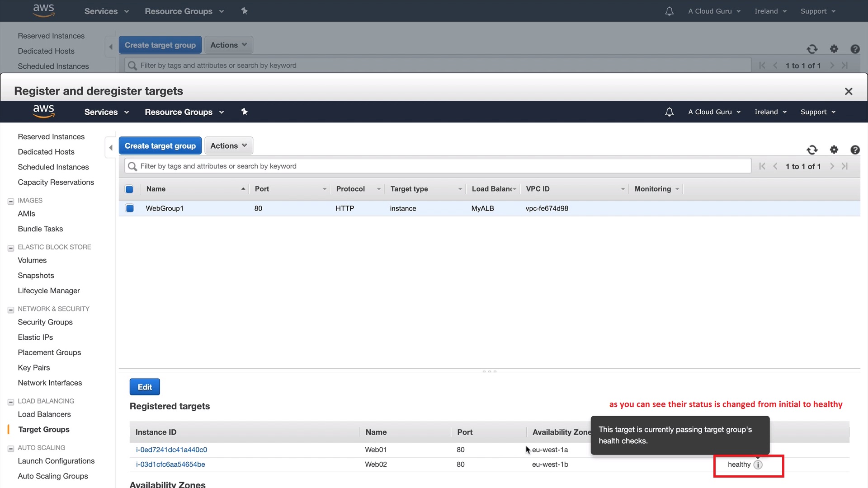Click the Create target group button
The image size is (868, 488).
coord(160,146)
